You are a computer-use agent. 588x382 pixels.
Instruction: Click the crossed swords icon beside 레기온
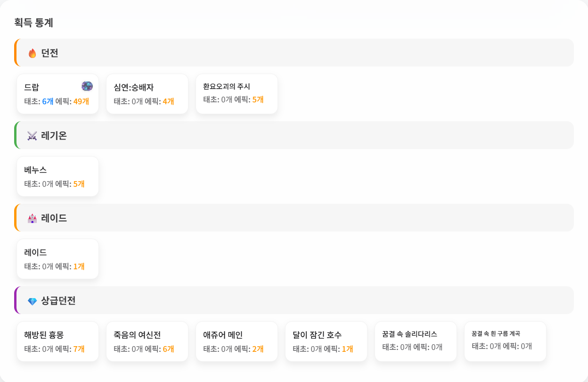(x=32, y=136)
